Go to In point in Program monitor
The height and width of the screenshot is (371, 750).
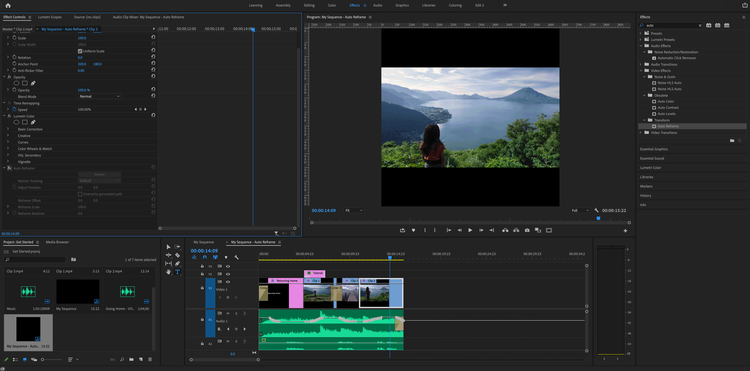(x=449, y=230)
